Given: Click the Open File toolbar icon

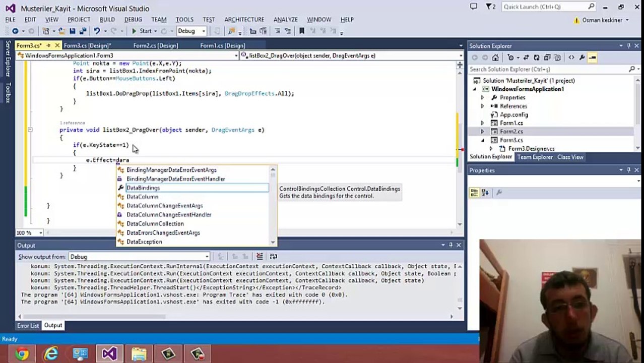Looking at the screenshot, I should (x=62, y=31).
